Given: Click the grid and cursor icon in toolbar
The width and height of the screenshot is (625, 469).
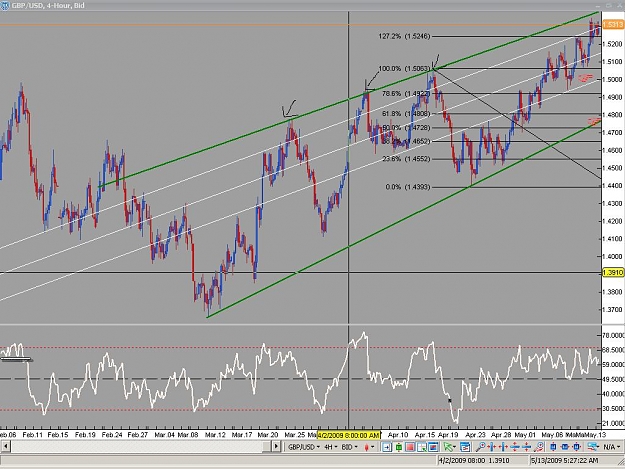Looking at the screenshot, I should click(x=422, y=447).
